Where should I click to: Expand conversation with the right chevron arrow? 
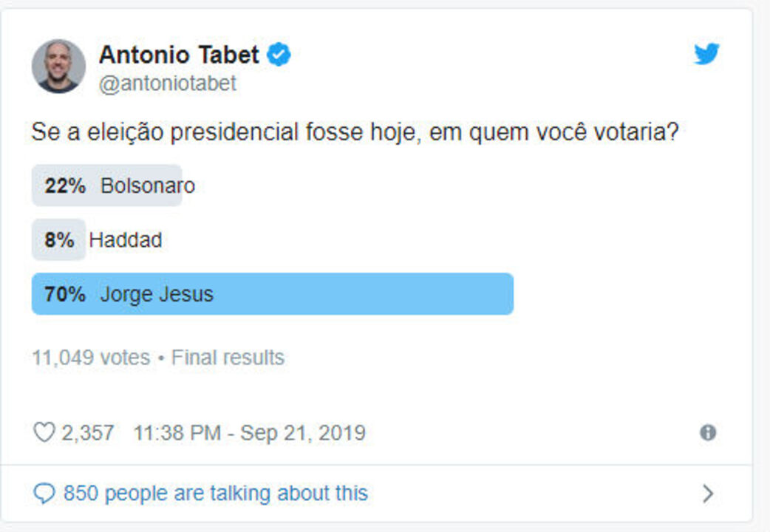click(x=708, y=494)
